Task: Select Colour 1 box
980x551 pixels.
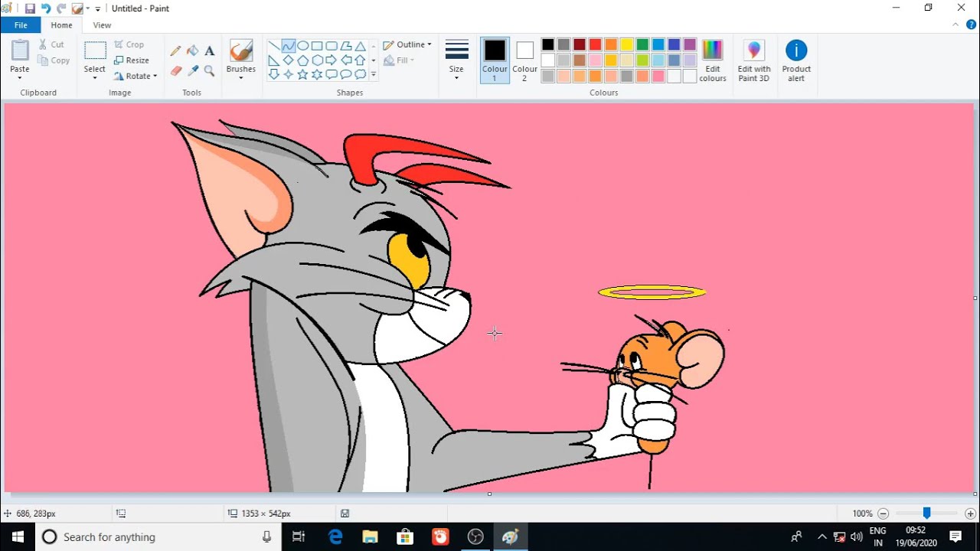Action: click(x=495, y=60)
